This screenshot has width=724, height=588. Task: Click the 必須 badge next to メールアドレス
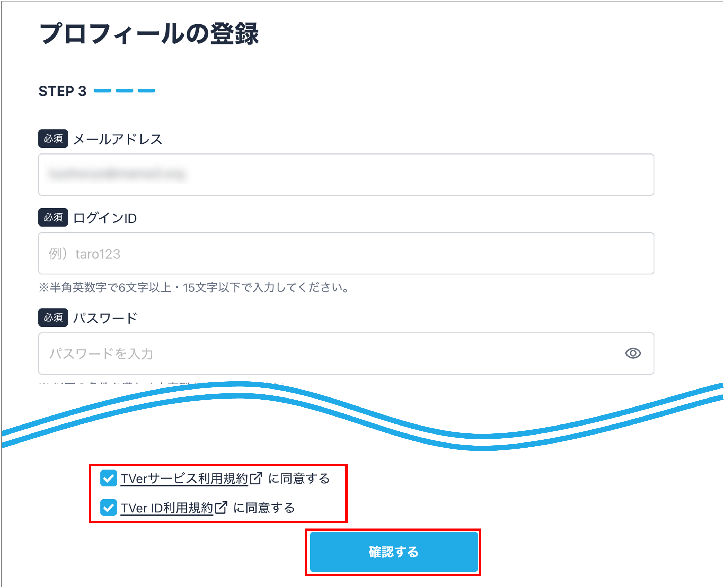pyautogui.click(x=53, y=139)
